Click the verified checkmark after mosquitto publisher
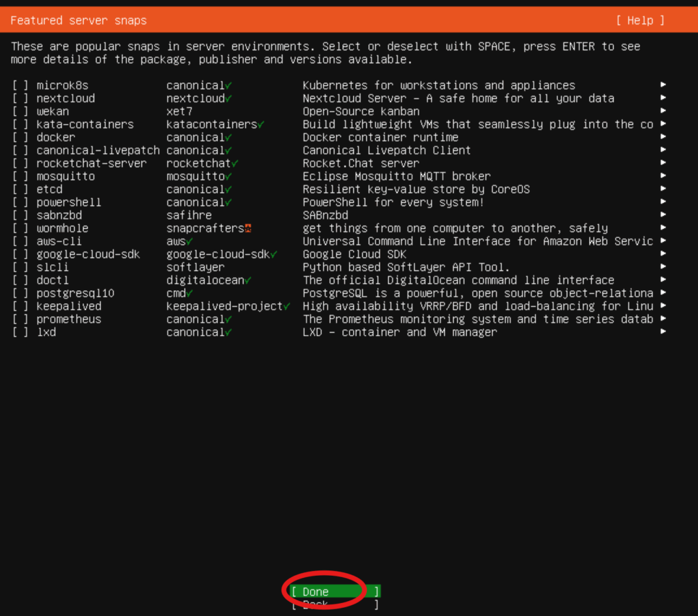 [228, 176]
